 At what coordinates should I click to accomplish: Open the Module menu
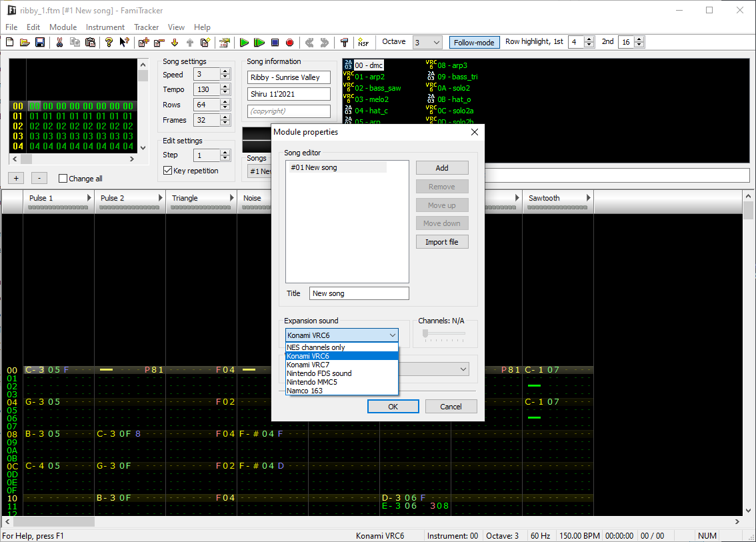point(63,27)
